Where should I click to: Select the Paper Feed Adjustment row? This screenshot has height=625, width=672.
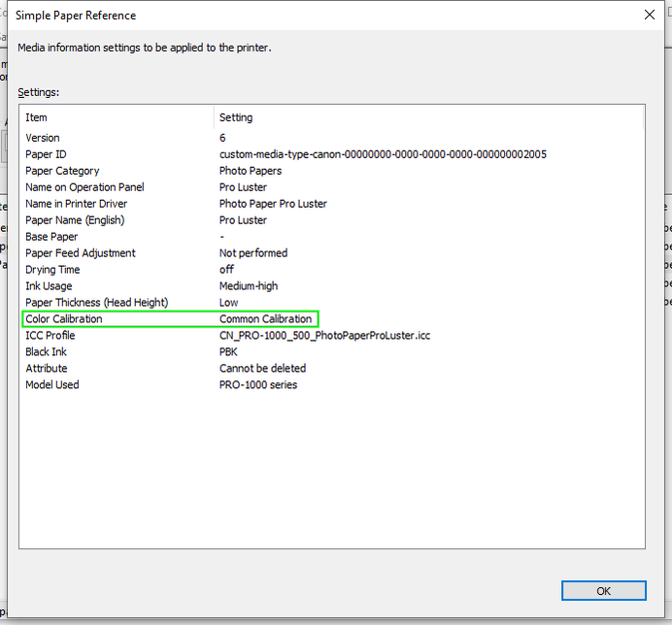[x=332, y=253]
